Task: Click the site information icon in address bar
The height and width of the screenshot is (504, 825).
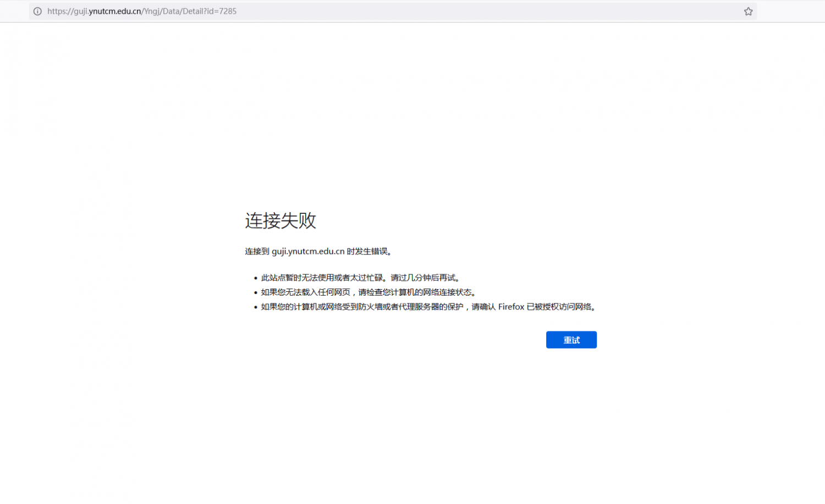Action: (x=37, y=11)
